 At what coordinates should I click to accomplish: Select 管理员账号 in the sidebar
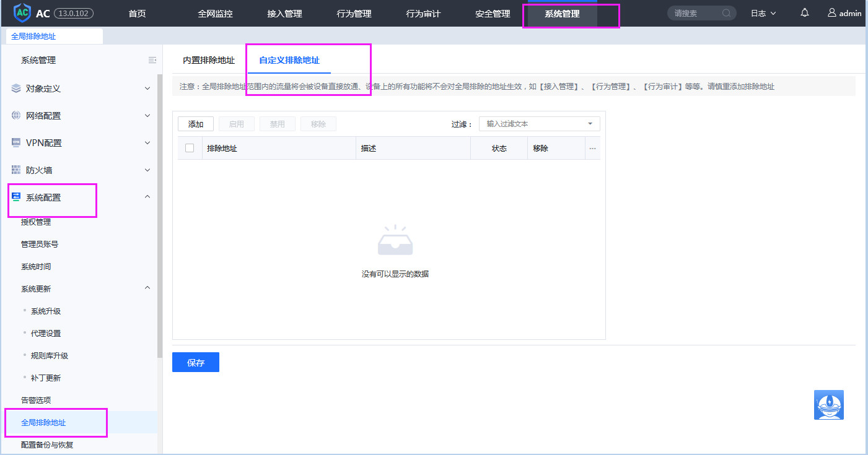40,245
